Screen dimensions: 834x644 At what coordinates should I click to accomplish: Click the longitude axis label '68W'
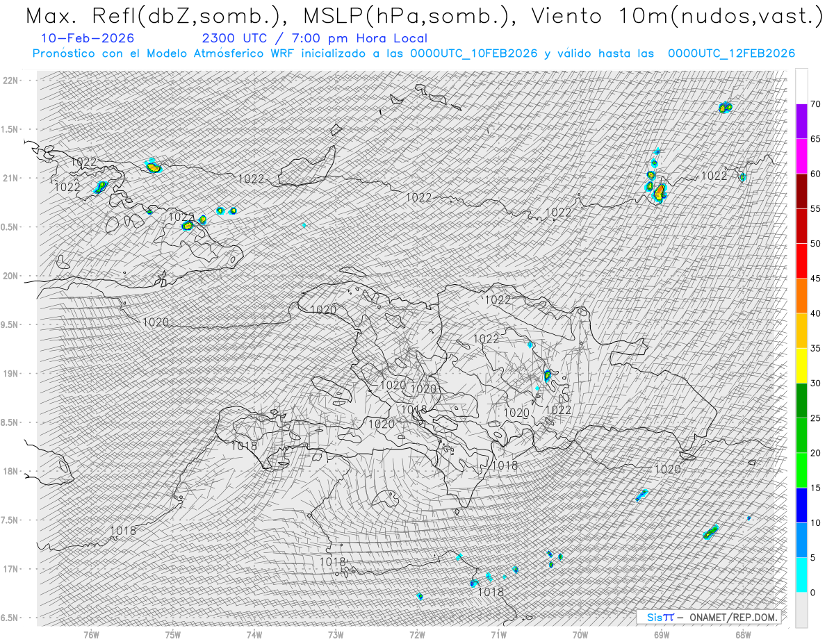743,635
